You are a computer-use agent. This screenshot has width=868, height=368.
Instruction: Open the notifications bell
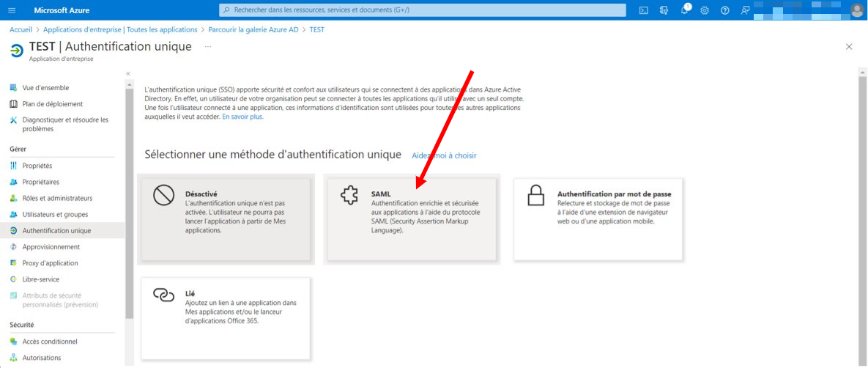coord(685,10)
